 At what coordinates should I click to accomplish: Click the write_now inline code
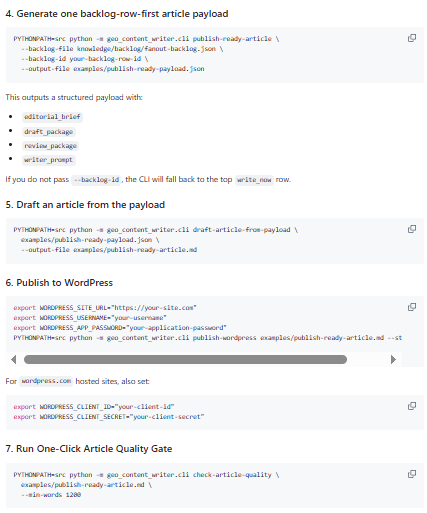coord(254,180)
